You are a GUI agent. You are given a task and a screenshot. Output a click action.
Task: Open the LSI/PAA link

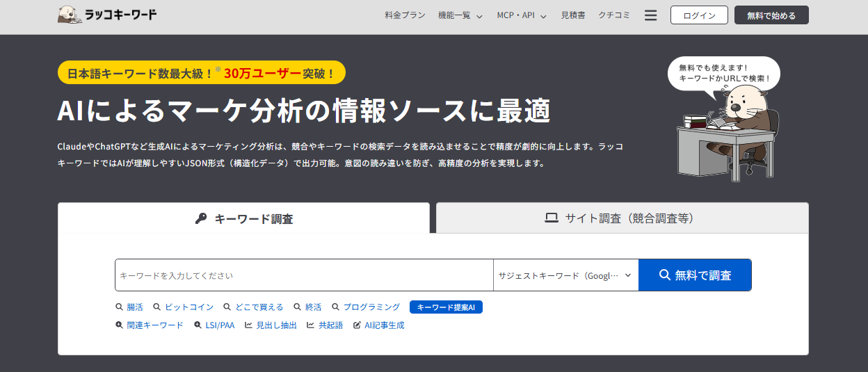220,325
